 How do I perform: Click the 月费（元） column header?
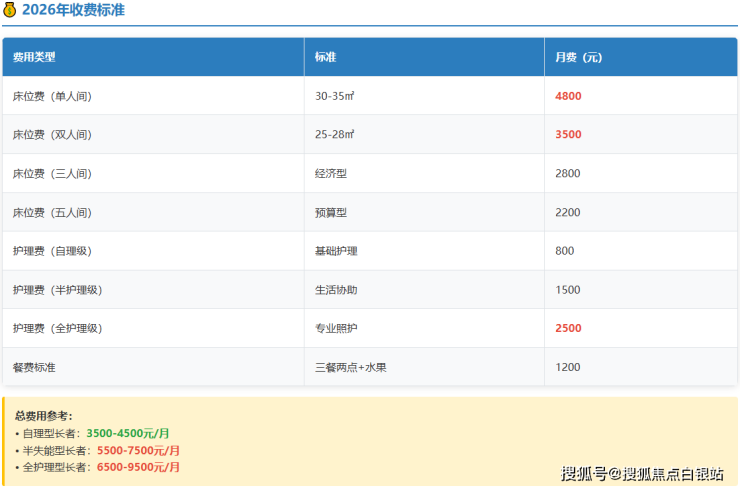click(x=579, y=58)
